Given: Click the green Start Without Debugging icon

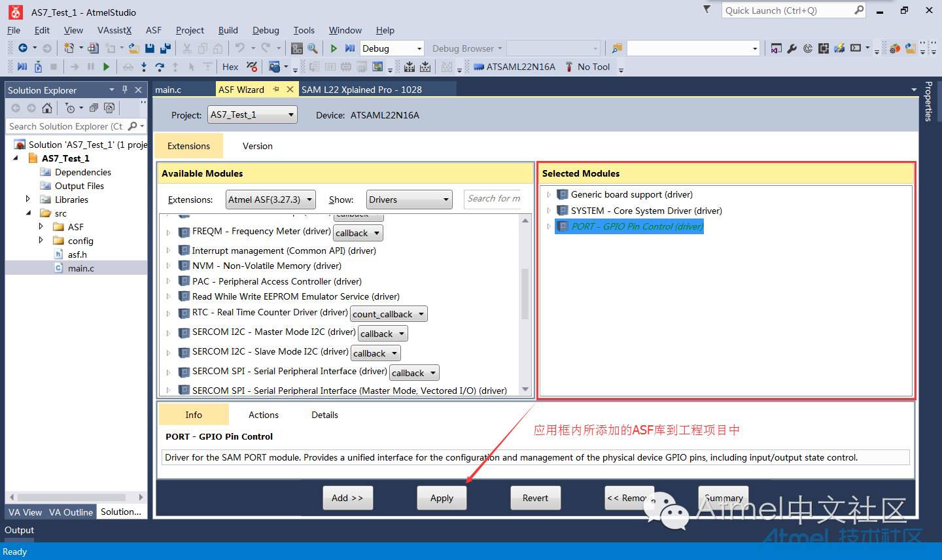Looking at the screenshot, I should [x=334, y=48].
